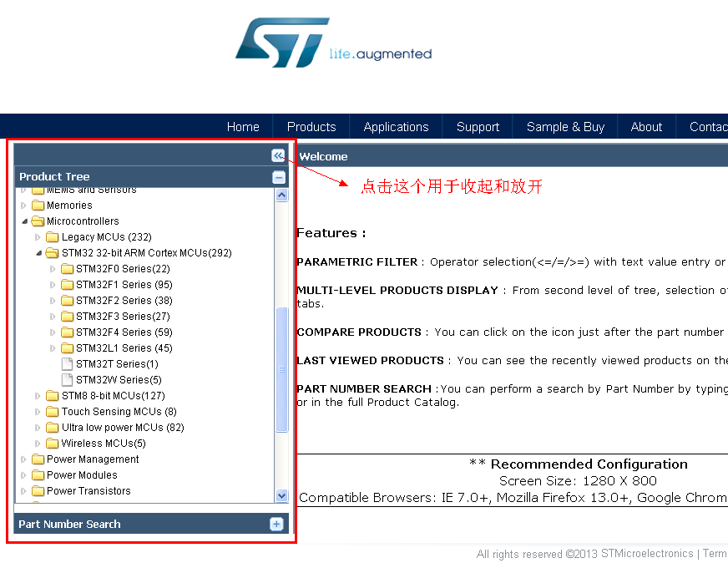Select STM32L1 Series (45) label

coord(124,348)
